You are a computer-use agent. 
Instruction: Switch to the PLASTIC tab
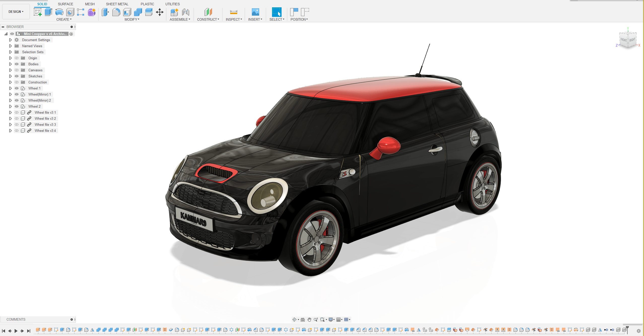coord(147,4)
